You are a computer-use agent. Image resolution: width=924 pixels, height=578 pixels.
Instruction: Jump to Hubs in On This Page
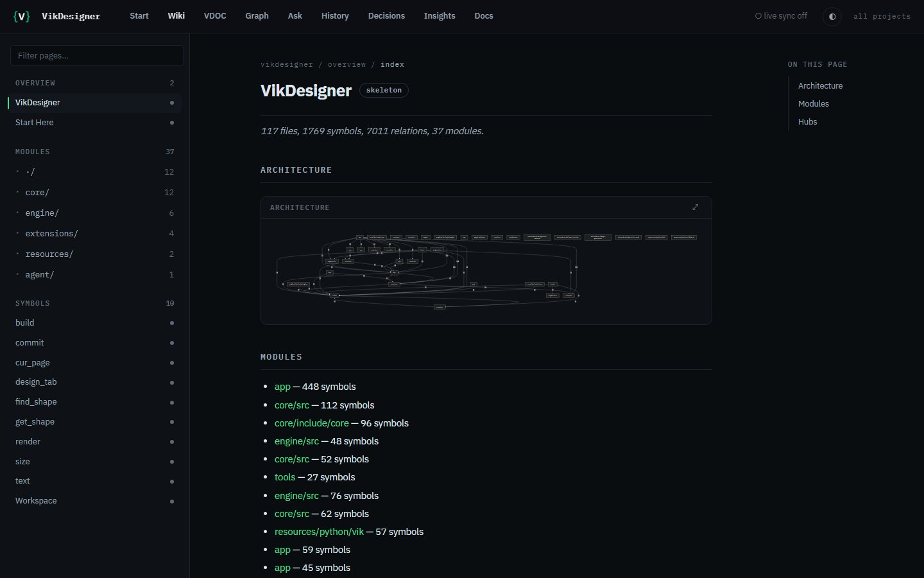[807, 121]
